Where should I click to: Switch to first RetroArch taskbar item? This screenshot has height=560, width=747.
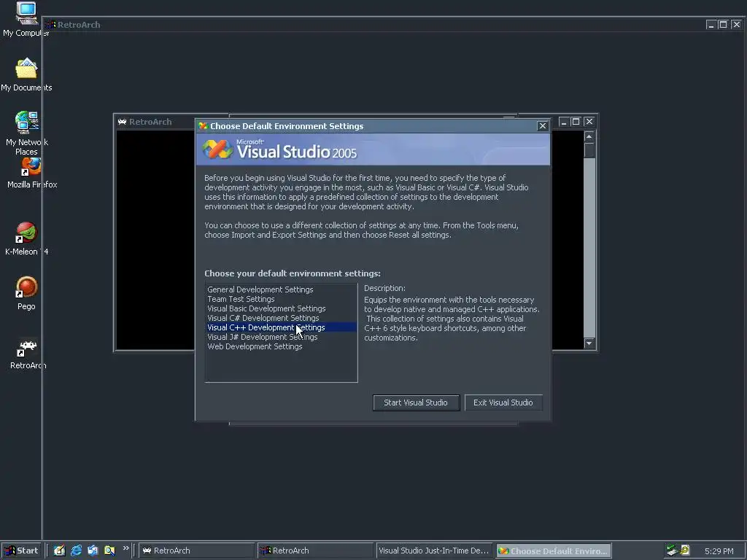point(196,551)
